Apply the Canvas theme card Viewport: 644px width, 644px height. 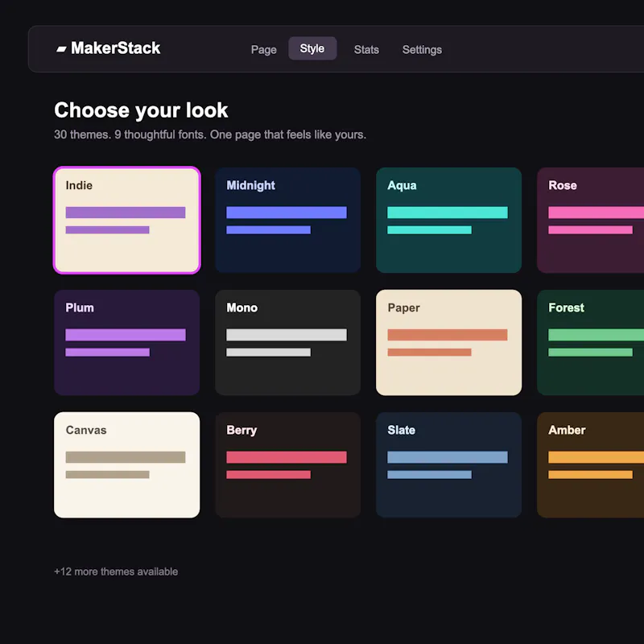click(127, 465)
